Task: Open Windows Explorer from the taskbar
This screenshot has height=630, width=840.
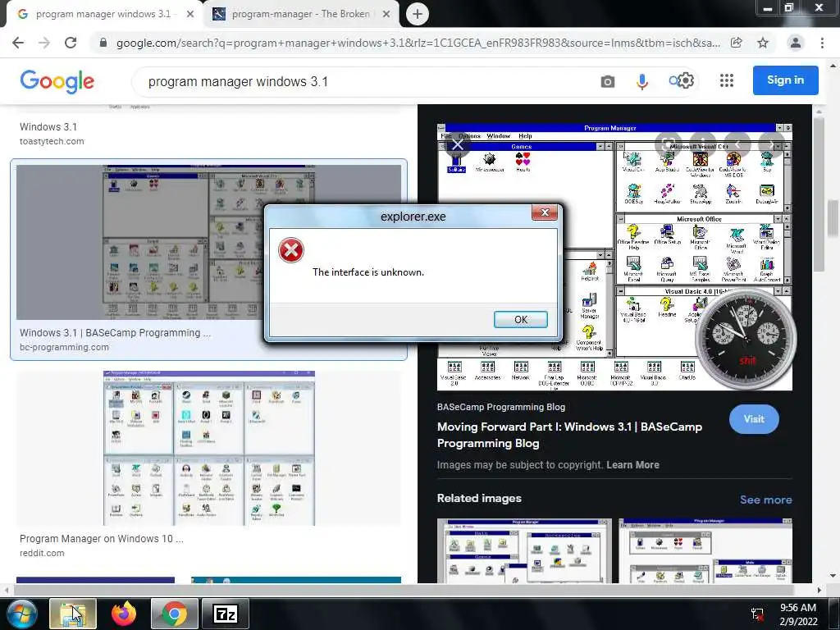Action: (x=73, y=614)
